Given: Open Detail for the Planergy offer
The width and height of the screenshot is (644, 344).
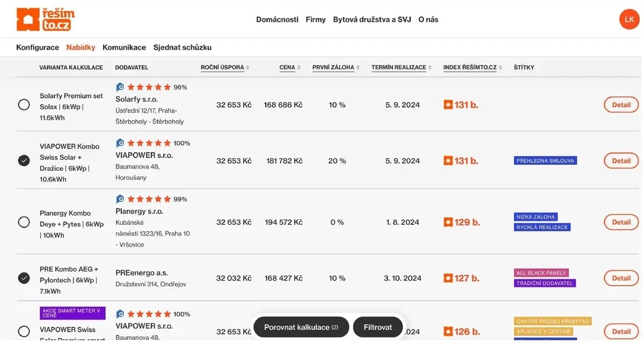Looking at the screenshot, I should [621, 222].
